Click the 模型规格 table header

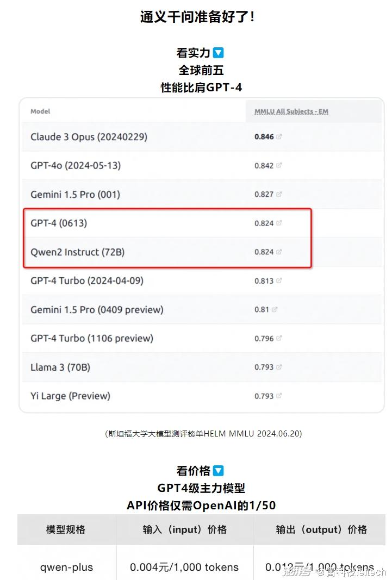[66, 529]
